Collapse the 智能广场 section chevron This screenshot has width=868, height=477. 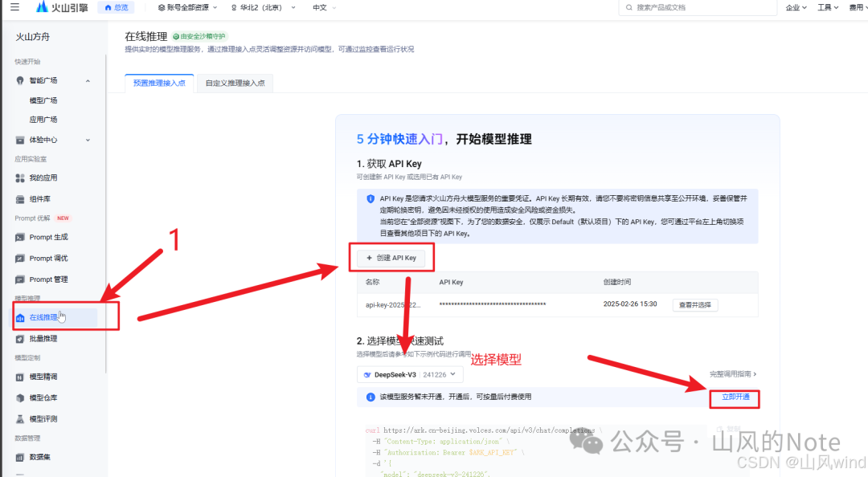tap(88, 81)
